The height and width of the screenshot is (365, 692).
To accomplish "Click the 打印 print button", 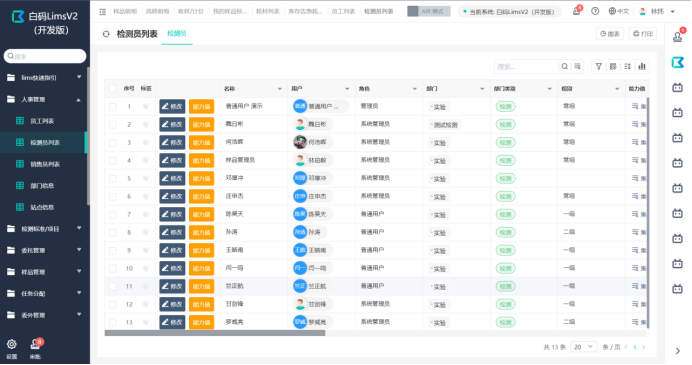I will click(643, 34).
